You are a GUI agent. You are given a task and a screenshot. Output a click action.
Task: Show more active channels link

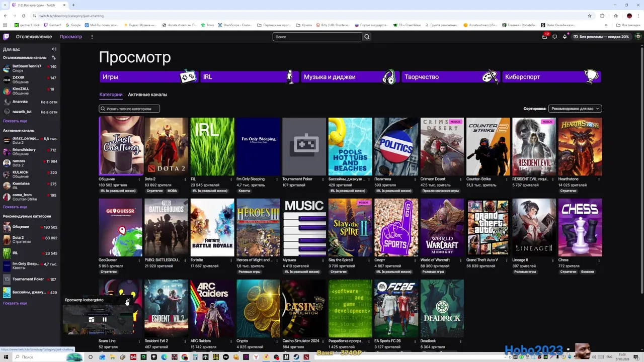[x=15, y=207]
